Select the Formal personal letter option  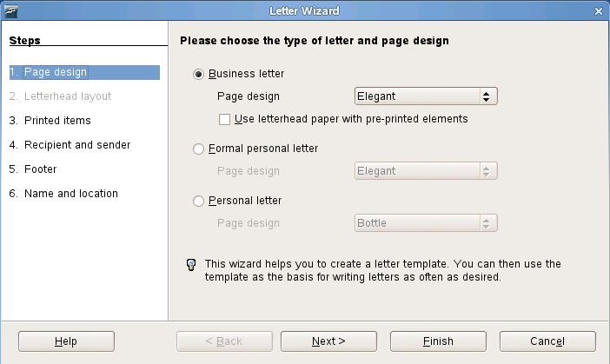pos(199,149)
